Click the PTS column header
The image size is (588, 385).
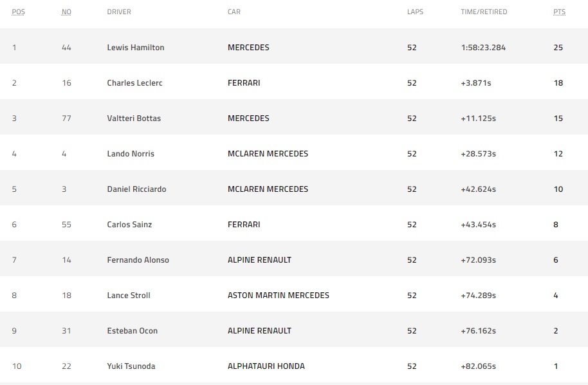(559, 12)
